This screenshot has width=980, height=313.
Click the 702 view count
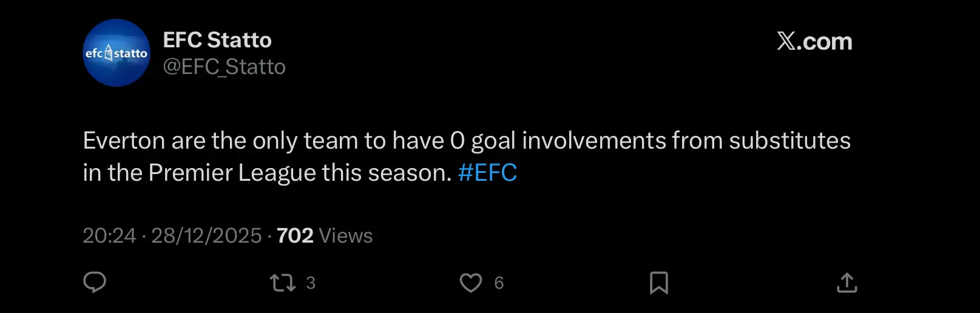[x=295, y=235]
